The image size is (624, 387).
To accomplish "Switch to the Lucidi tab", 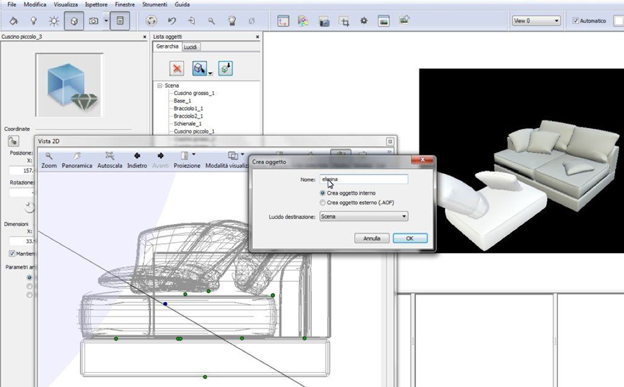I will (x=190, y=47).
